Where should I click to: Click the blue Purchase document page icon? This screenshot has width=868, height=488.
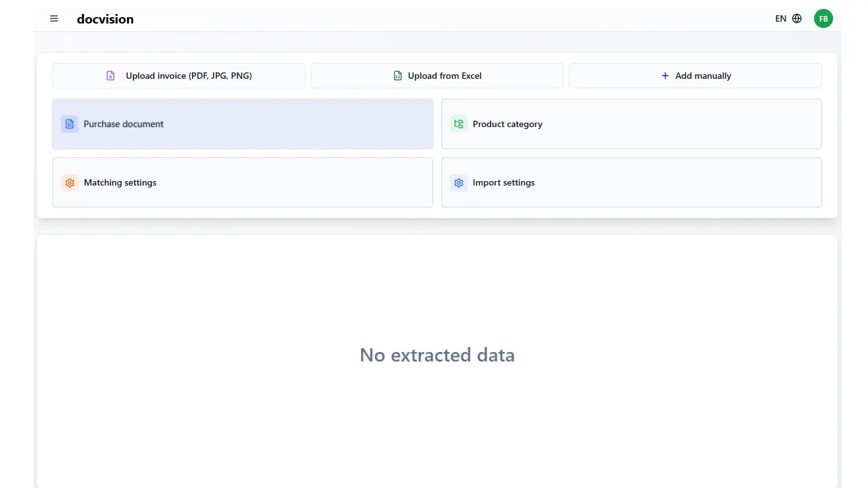pyautogui.click(x=70, y=124)
